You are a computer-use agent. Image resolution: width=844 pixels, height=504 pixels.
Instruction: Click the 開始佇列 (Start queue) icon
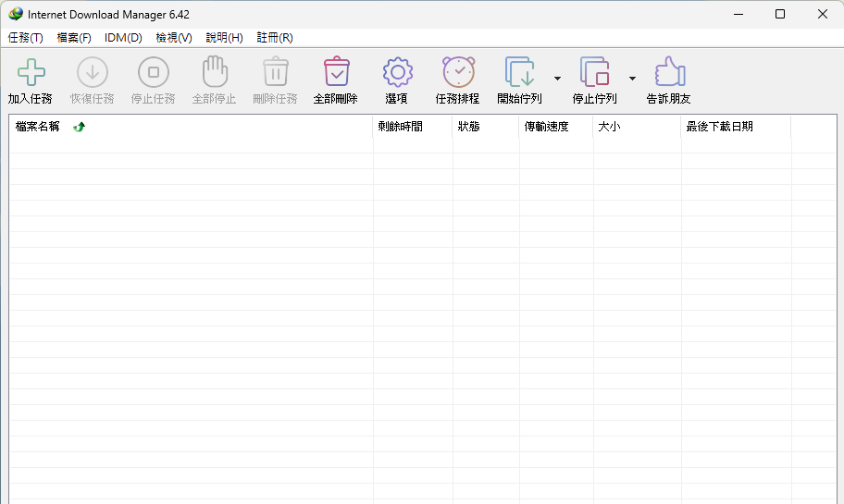[519, 73]
